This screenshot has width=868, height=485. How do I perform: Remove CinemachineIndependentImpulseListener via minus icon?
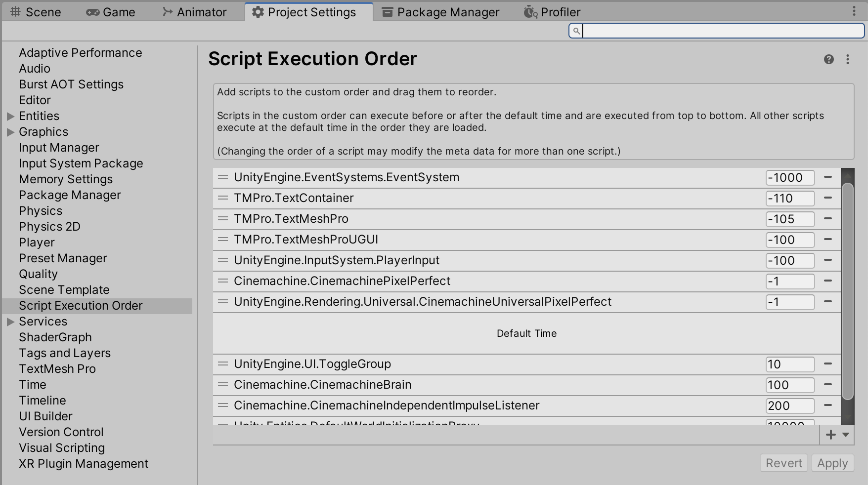[x=828, y=405]
